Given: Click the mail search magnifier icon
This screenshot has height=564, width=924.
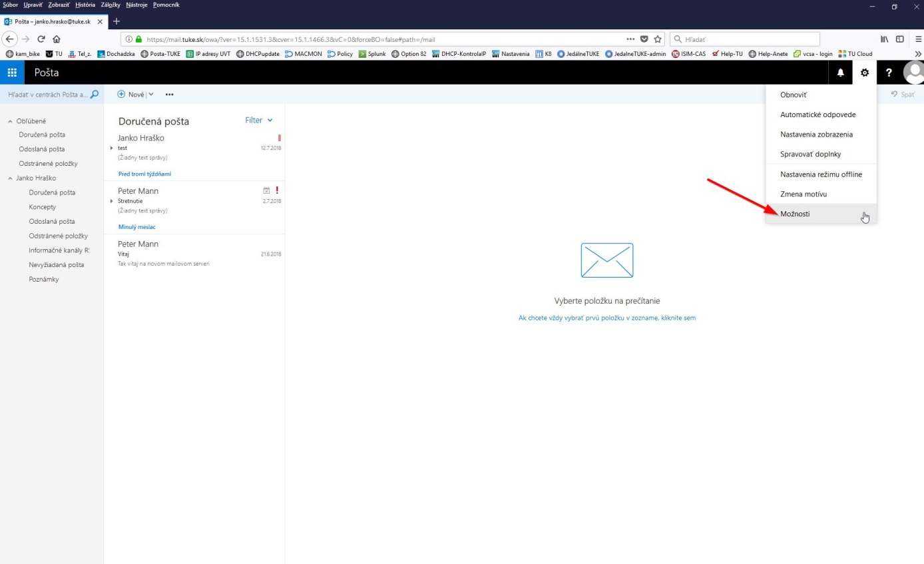Looking at the screenshot, I should click(x=95, y=95).
